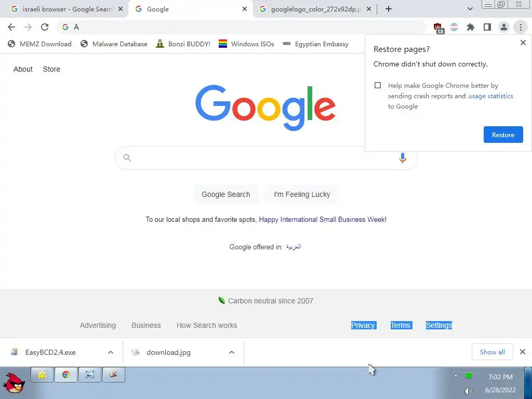Screen dimensions: 532x399
Task: Open the MEMZ Download bookmark
Action: click(39, 44)
